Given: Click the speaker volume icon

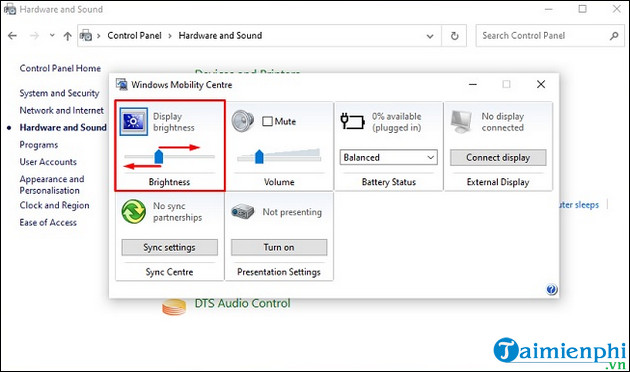Looking at the screenshot, I should pos(243,121).
